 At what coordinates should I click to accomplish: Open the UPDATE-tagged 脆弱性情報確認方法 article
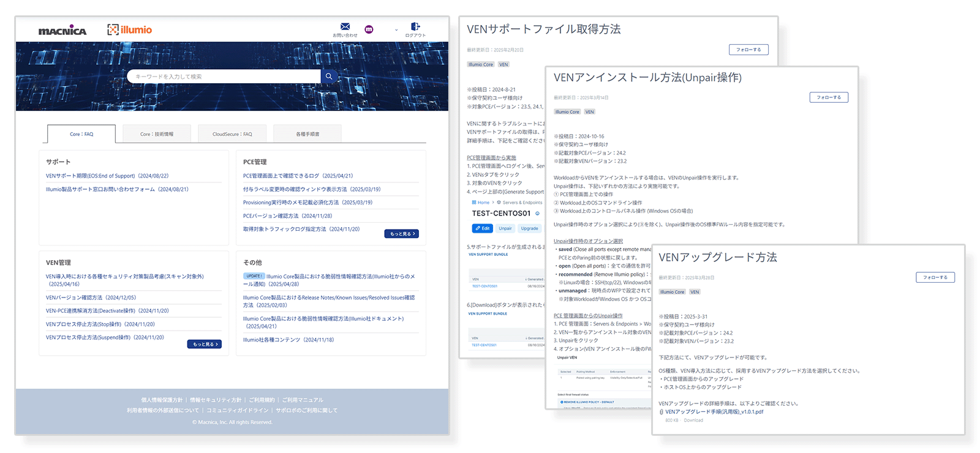coord(329,280)
